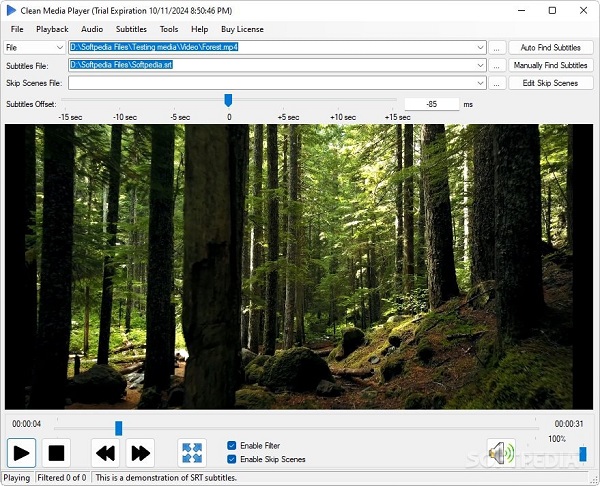Mute audio with speaker icon
This screenshot has width=600, height=486.
[x=501, y=453]
